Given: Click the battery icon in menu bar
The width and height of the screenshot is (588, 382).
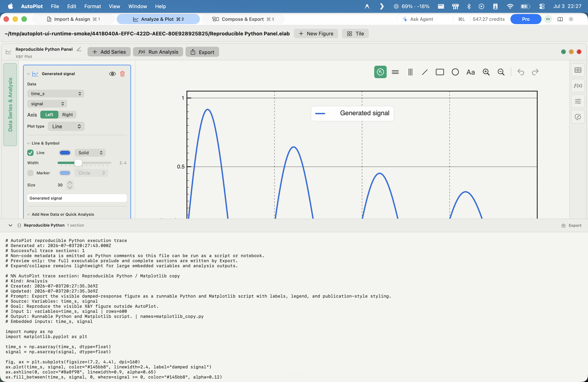Looking at the screenshot, I should [x=525, y=6].
